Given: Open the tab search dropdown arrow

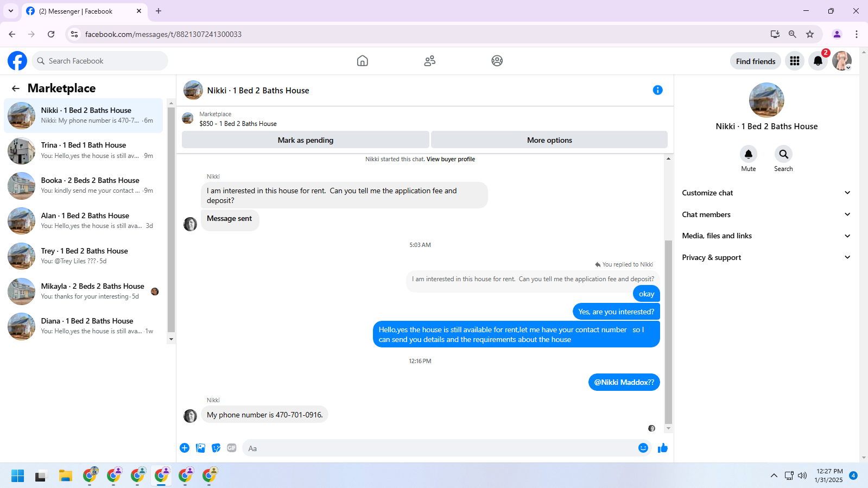Looking at the screenshot, I should tap(11, 11).
